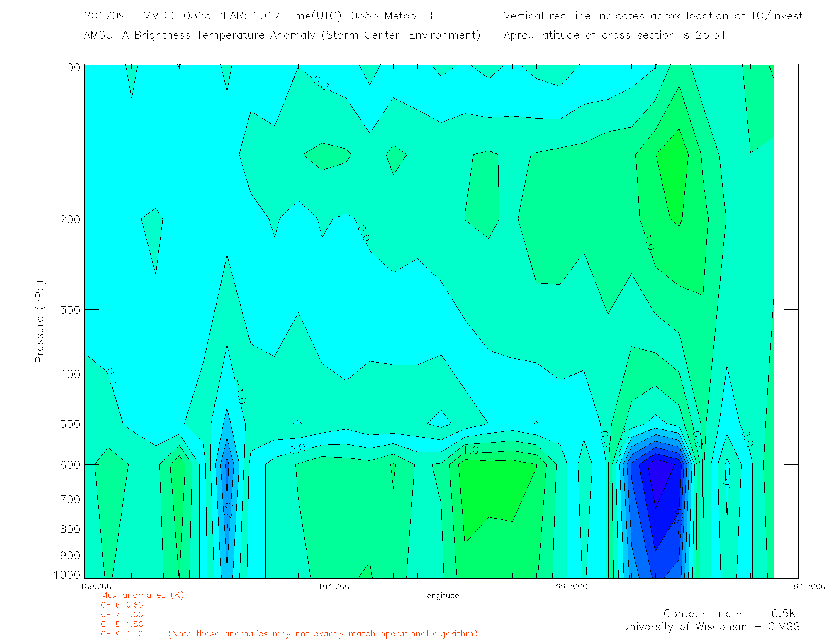Screen dimensions: 840x643
Task: Click the AMSU-A Brightness Temperature Anomaly title
Action: click(x=282, y=35)
